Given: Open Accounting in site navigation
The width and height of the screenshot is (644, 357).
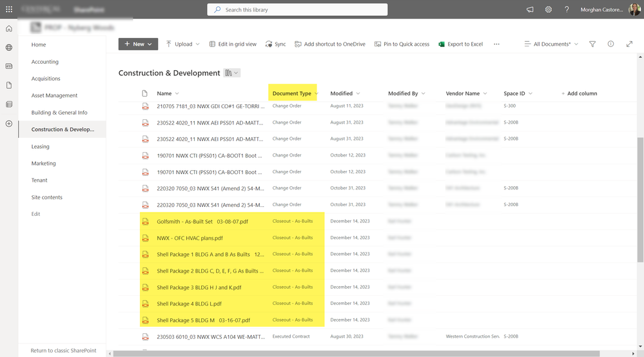Looking at the screenshot, I should 44,62.
